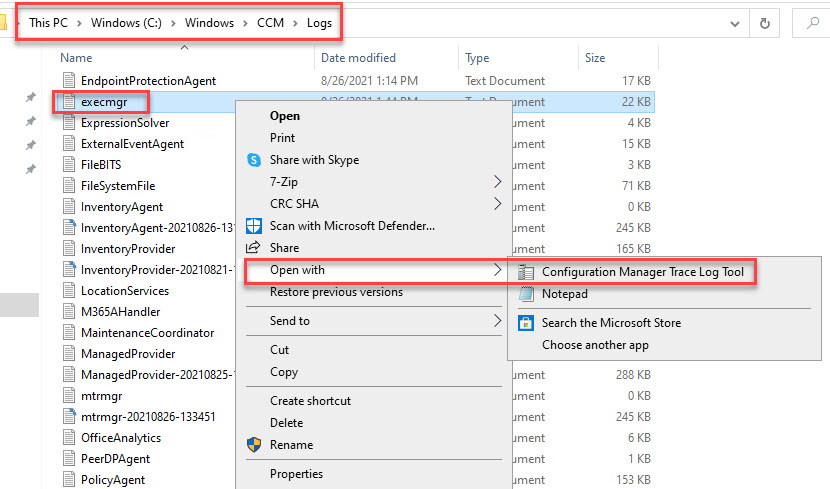830x489 pixels.
Task: Click the execmgr file icon
Action: (x=69, y=101)
